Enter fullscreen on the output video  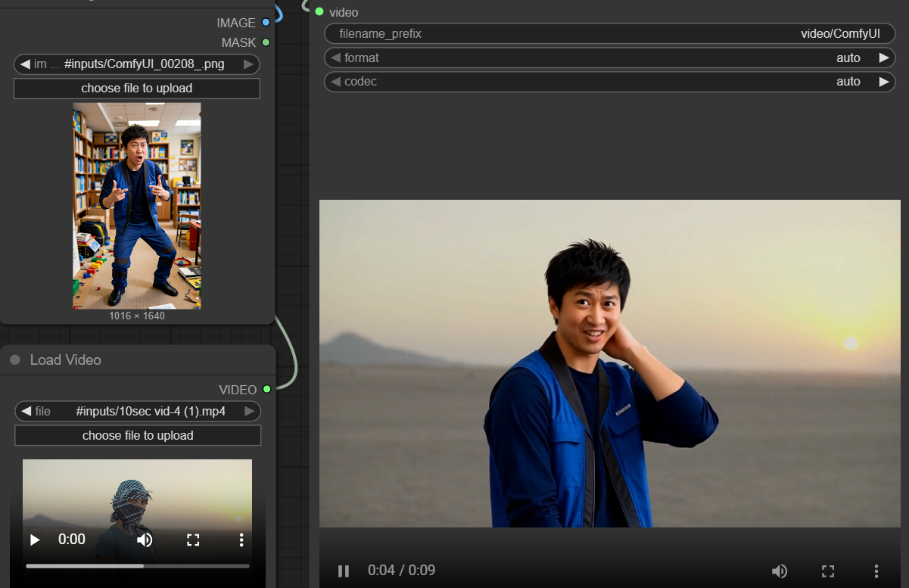pos(827,571)
